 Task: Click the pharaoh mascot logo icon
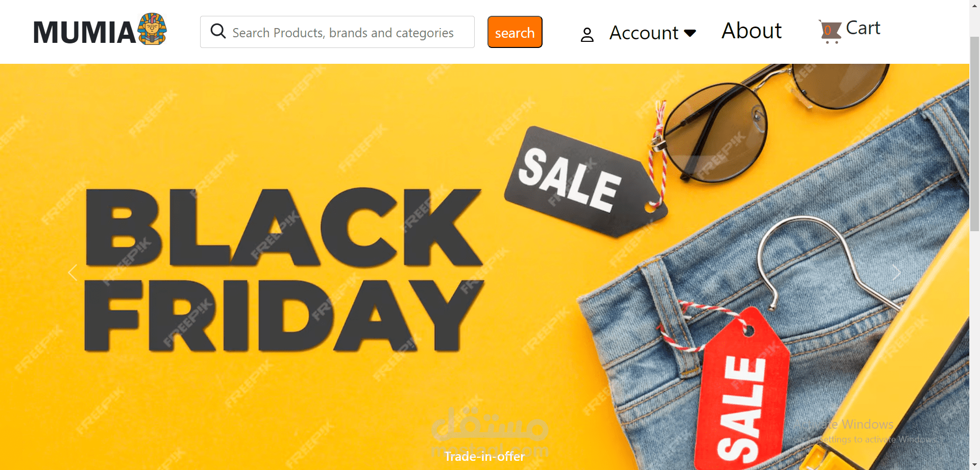152,29
